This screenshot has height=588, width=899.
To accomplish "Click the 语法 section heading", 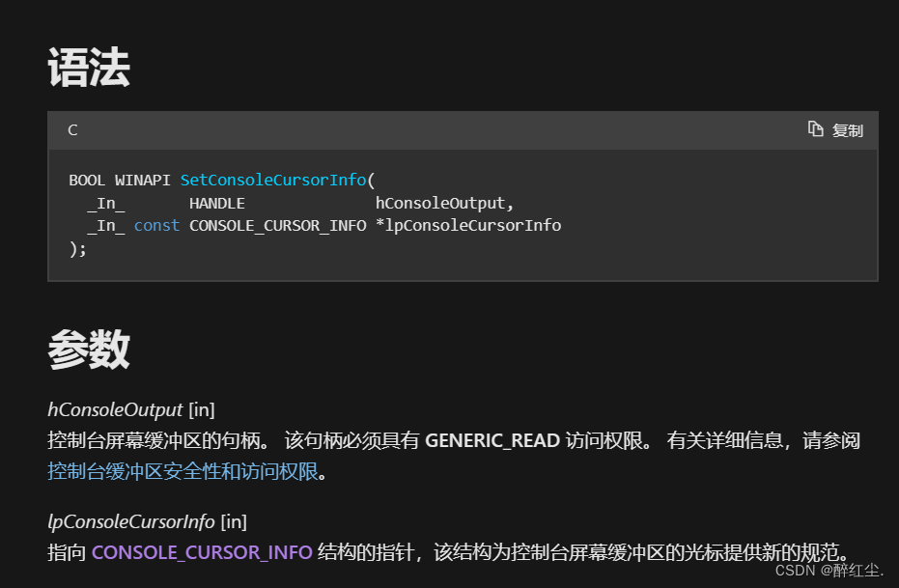I will 89,68.
